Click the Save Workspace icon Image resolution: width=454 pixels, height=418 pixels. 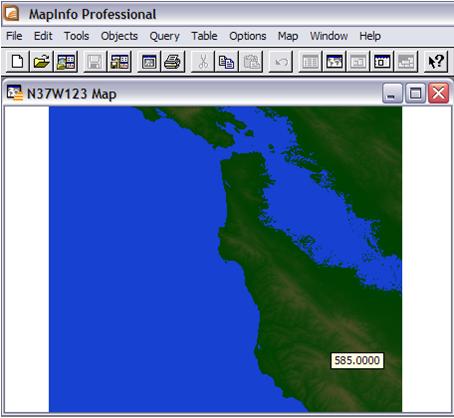[x=119, y=62]
